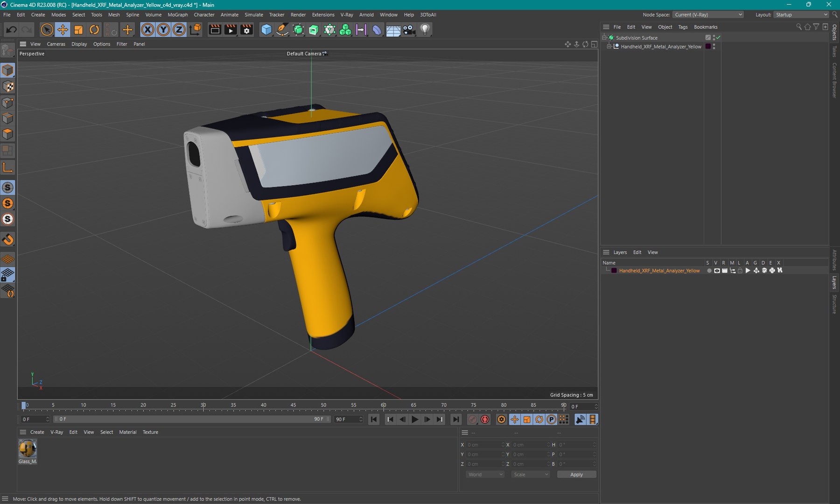Open the V-Ray menu

click(x=347, y=14)
